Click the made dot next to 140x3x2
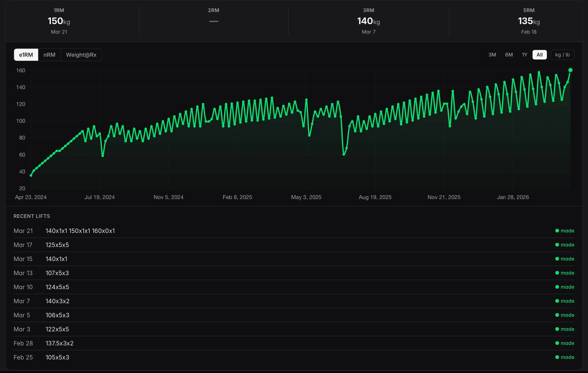 click(564, 301)
